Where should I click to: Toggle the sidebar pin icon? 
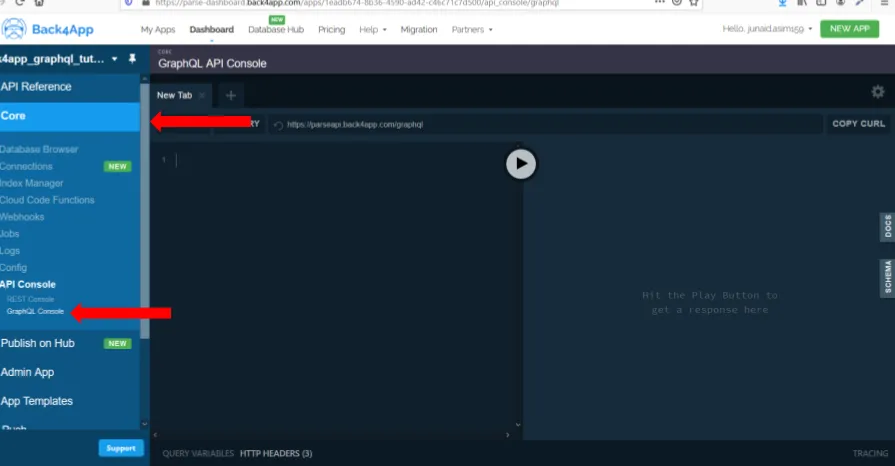pos(132,59)
